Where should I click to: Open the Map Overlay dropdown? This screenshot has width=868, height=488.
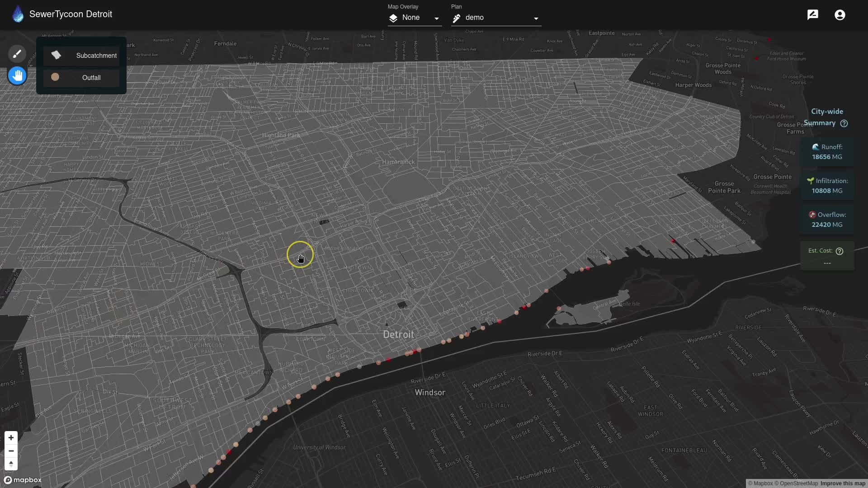tap(414, 18)
